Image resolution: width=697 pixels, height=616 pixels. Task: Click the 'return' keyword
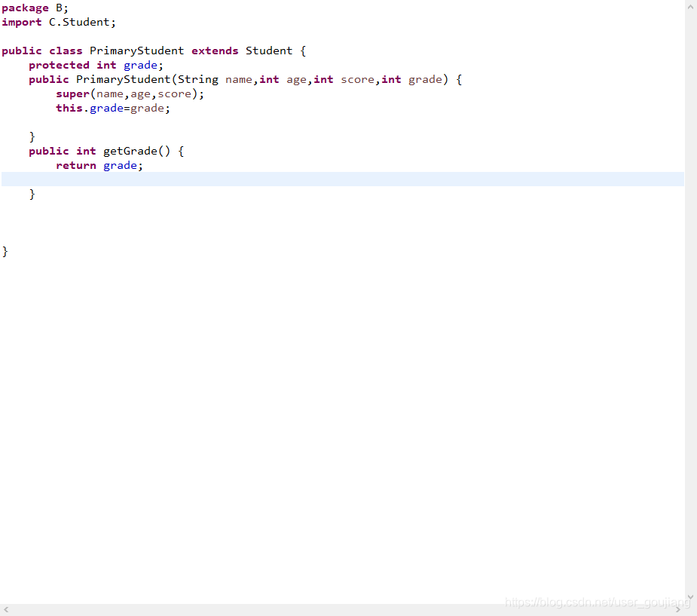coord(76,165)
